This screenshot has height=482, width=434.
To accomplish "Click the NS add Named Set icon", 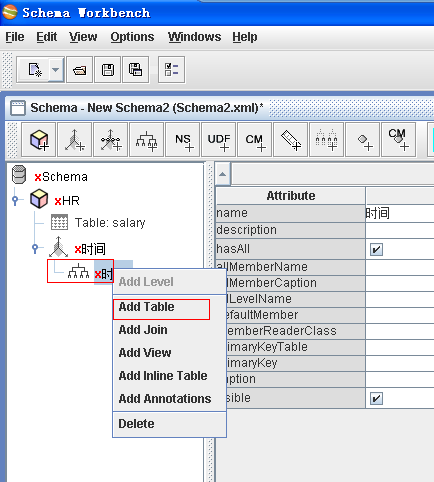I will (183, 140).
